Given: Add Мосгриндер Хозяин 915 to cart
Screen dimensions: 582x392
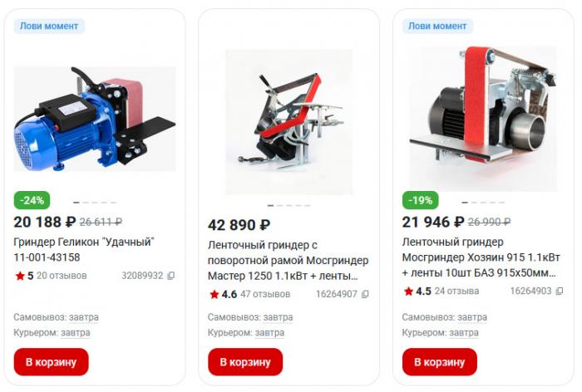Looking at the screenshot, I should [440, 362].
